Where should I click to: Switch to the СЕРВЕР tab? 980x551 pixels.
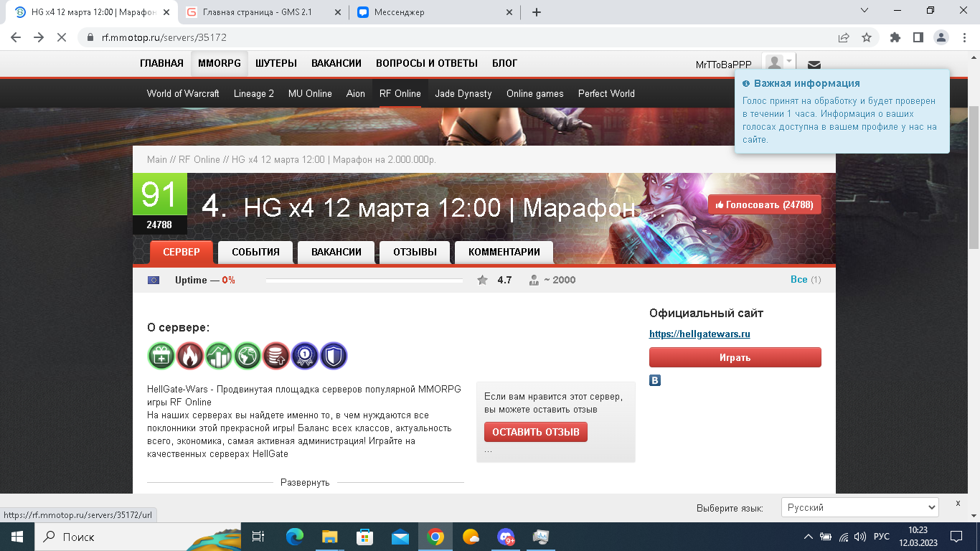[x=182, y=252]
